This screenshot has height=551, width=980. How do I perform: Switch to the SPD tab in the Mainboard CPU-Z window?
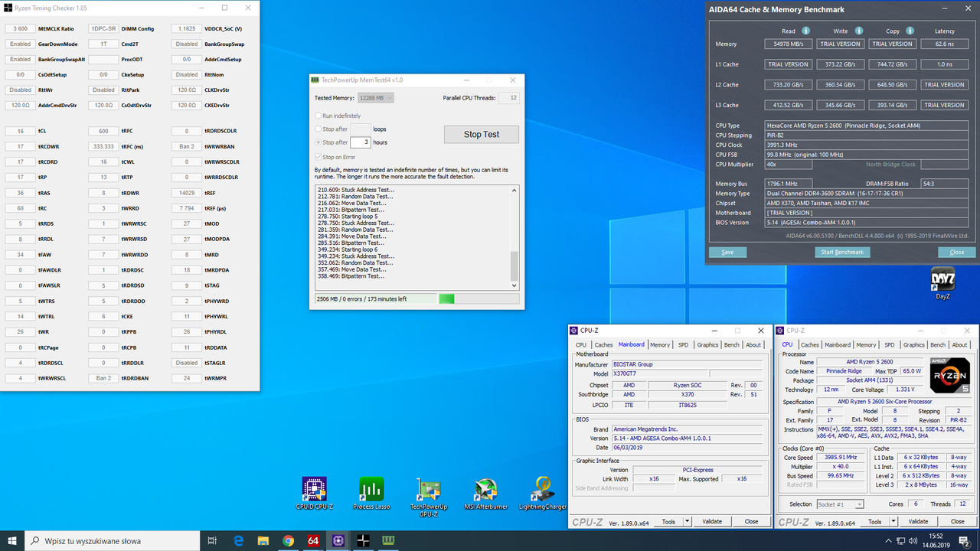tap(683, 344)
